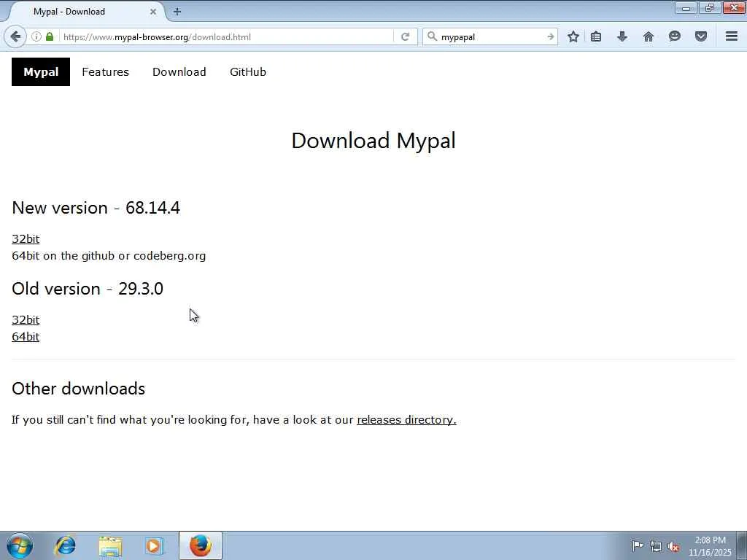Click the '64bit on the github or codeberg.org' text
The image size is (747, 560).
tap(109, 256)
